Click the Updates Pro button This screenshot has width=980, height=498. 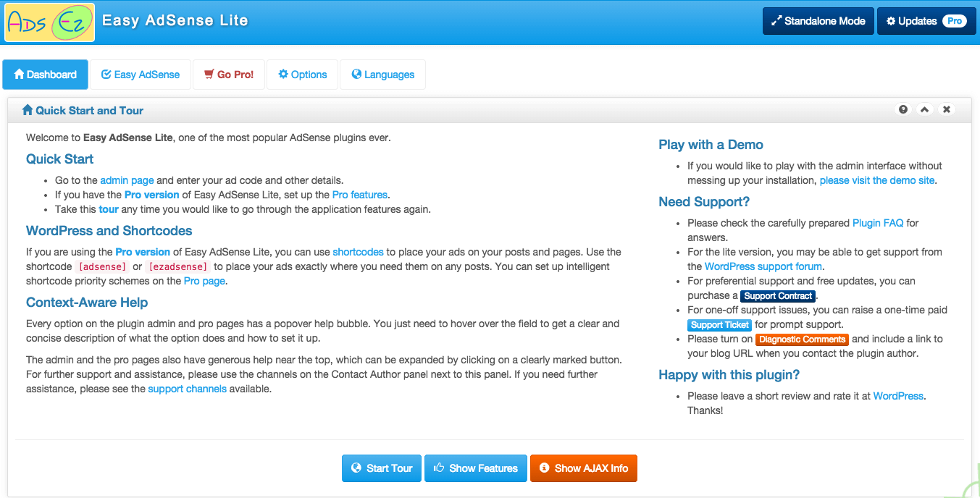click(x=925, y=21)
